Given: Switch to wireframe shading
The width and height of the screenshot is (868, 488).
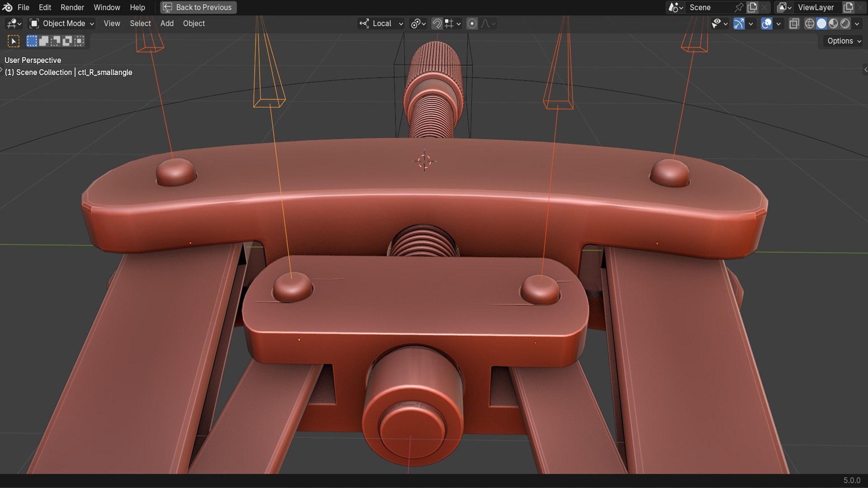Looking at the screenshot, I should [810, 23].
